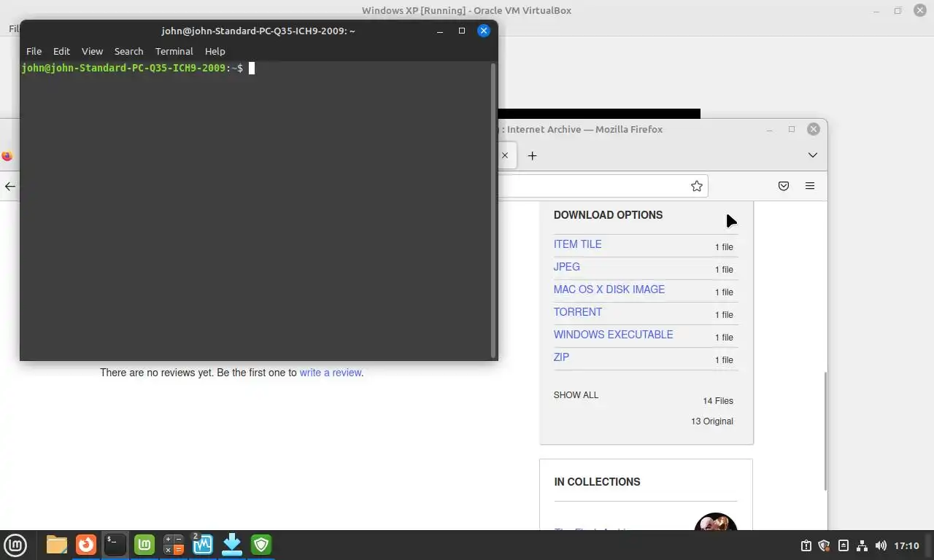Open the green shield taskbar app
Viewport: 934px width, 560px height.
pyautogui.click(x=261, y=545)
